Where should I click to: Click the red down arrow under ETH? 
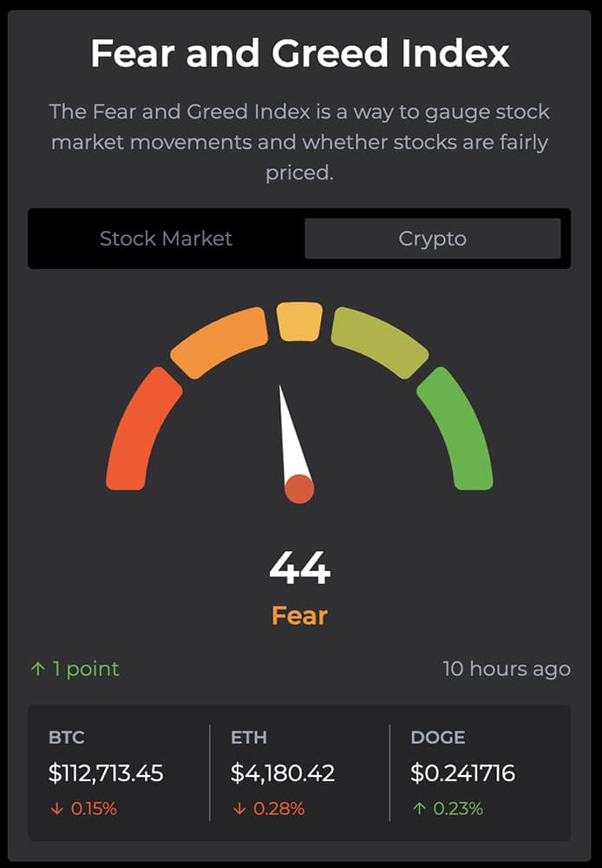(x=238, y=809)
